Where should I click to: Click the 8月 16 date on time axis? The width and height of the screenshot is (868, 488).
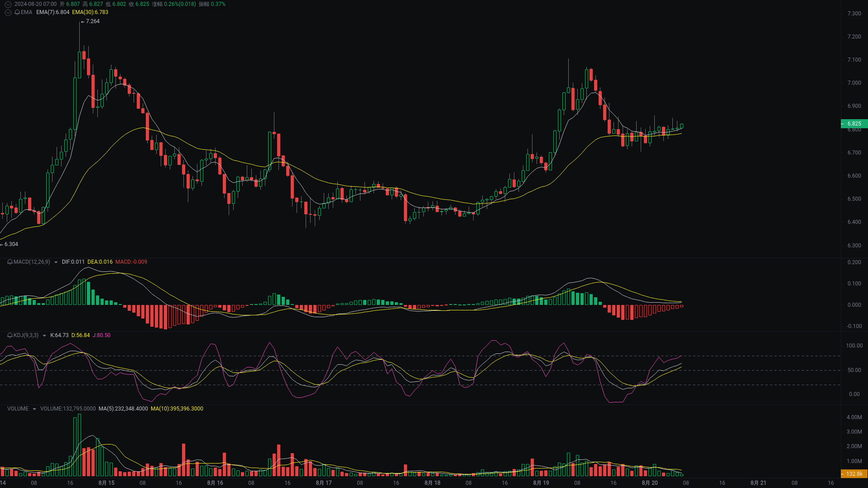215,483
